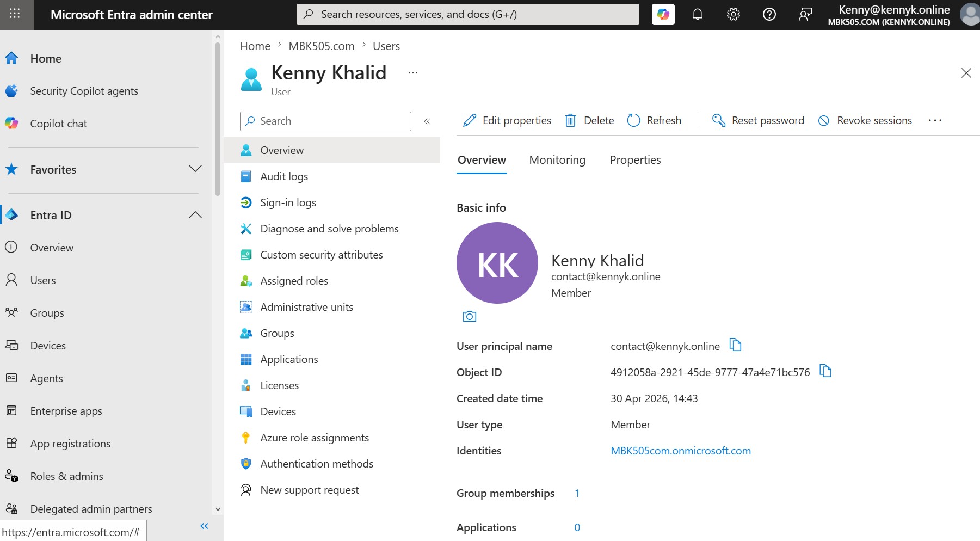
Task: Switch to the Monitoring tab
Action: point(557,160)
